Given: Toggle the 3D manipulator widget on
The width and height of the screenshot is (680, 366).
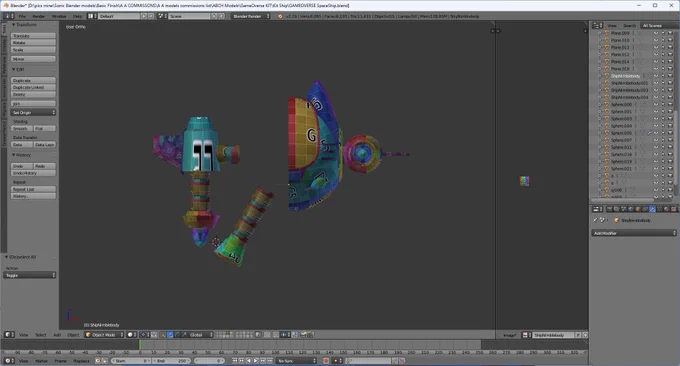Looking at the screenshot, I should coord(162,335).
